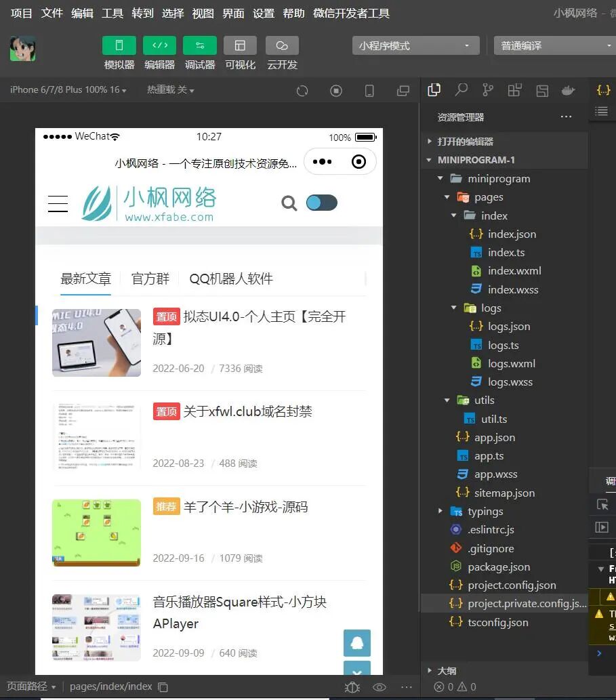Open article 羊了个羊-小游戏-源码

coord(245,507)
